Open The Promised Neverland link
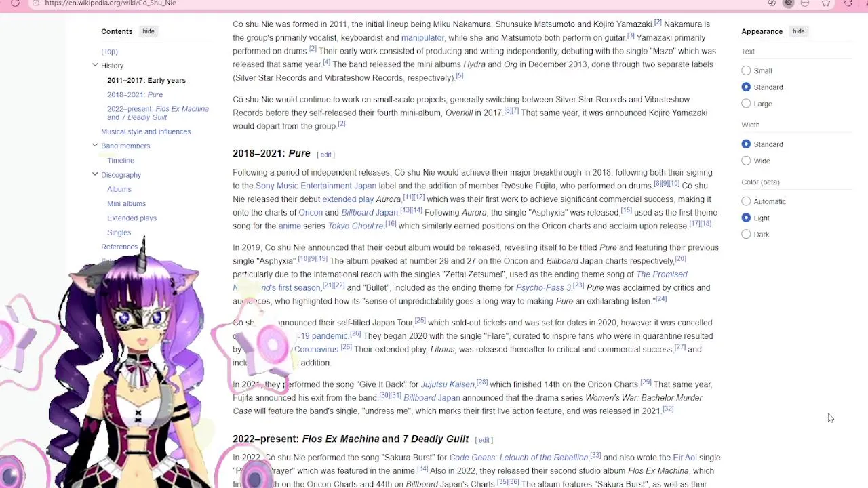Viewport: 868px width, 488px height. click(x=662, y=274)
